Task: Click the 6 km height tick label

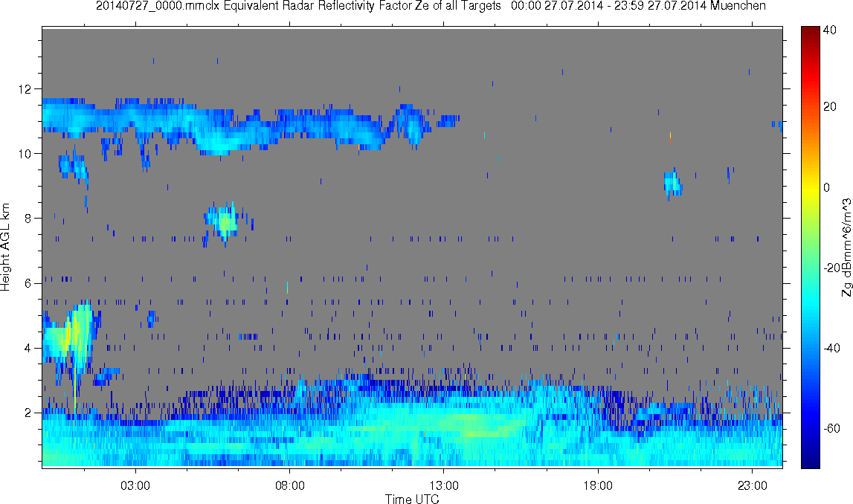Action: coord(28,283)
